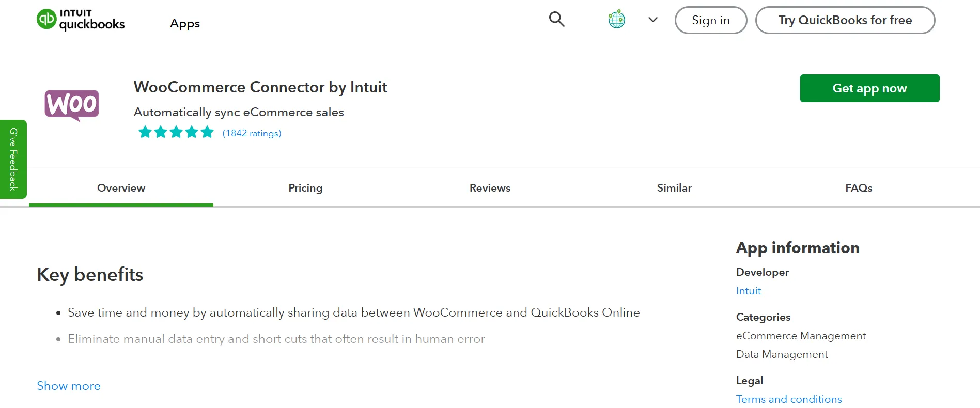Screen dimensions: 980x408
Task: Open the search magnifier icon
Action: coord(556,19)
